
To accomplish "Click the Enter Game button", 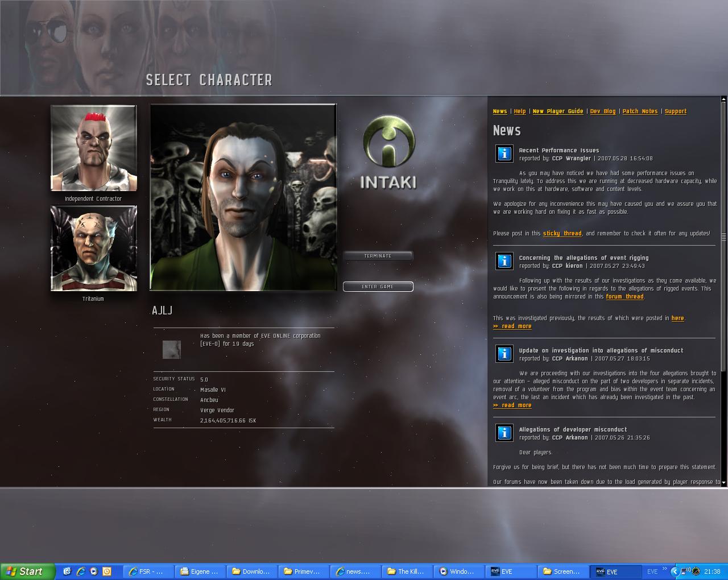I will pos(378,287).
